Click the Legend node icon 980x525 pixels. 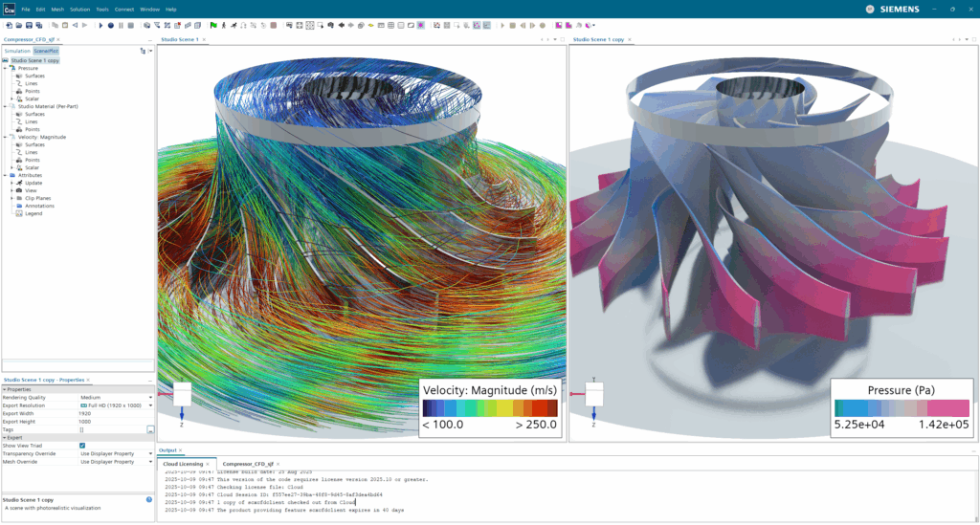(x=18, y=213)
